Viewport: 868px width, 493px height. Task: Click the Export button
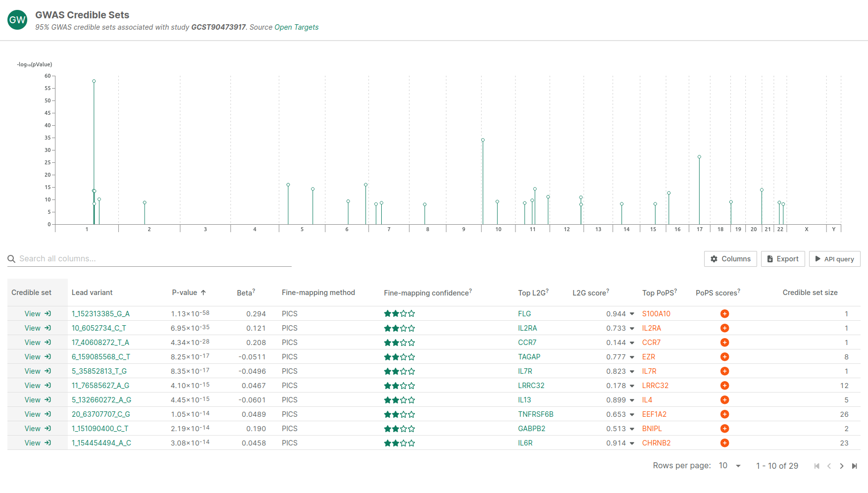pyautogui.click(x=782, y=259)
